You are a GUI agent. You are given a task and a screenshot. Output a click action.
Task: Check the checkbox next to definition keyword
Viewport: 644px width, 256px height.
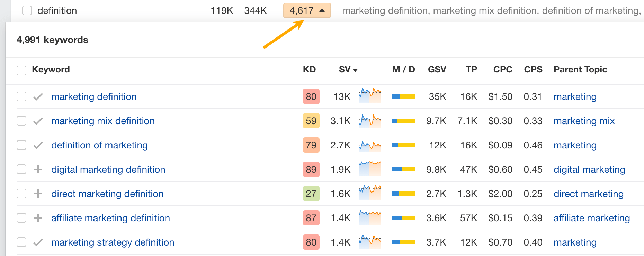[27, 10]
